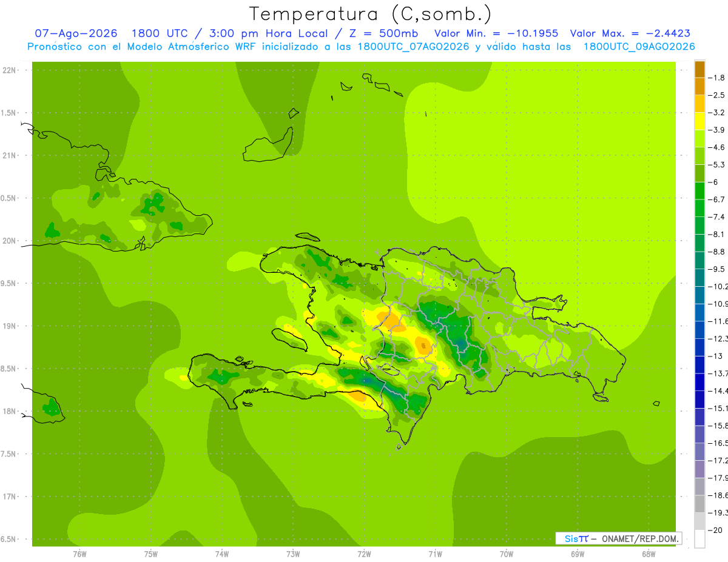Screen dimensions: 728x562
Task: Click the "-20" legend label
Action: point(716,530)
